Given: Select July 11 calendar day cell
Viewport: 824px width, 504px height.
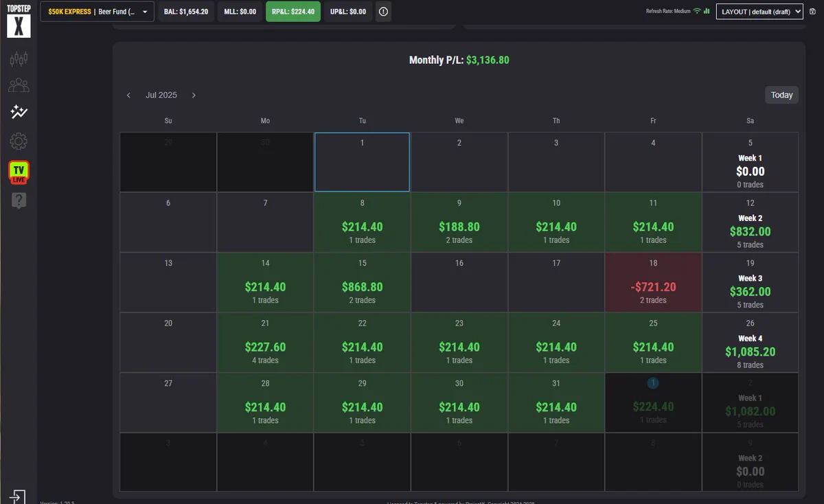Looking at the screenshot, I should tap(653, 222).
